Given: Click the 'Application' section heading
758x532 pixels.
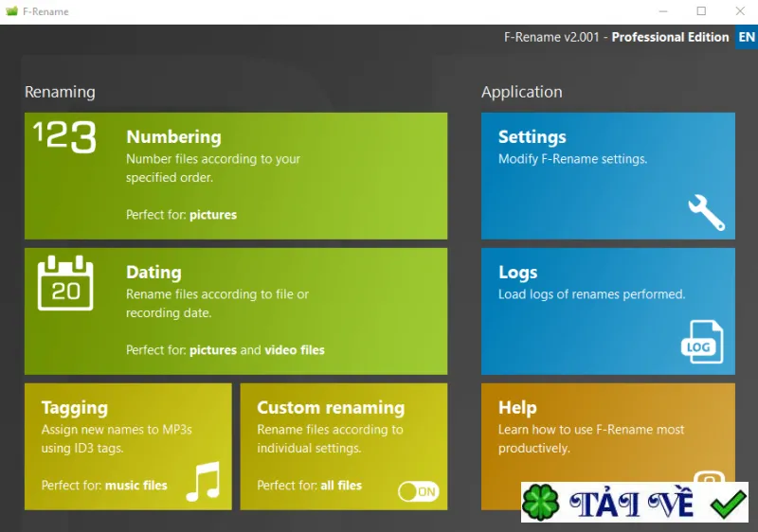Looking at the screenshot, I should click(x=522, y=92).
